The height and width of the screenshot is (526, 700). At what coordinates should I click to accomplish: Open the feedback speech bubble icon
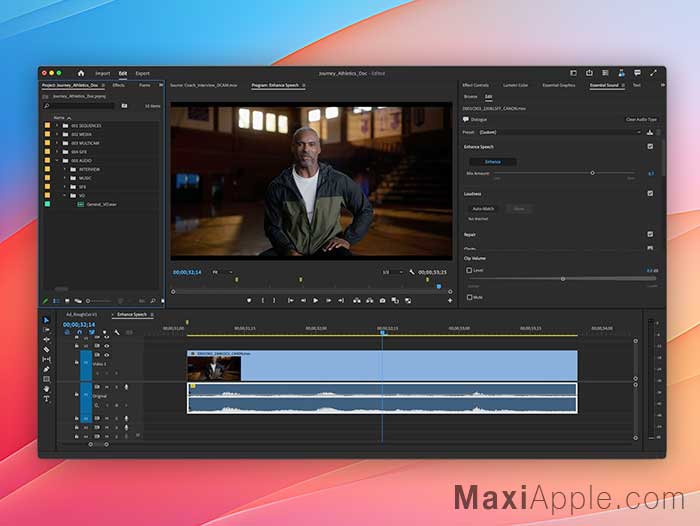point(638,73)
